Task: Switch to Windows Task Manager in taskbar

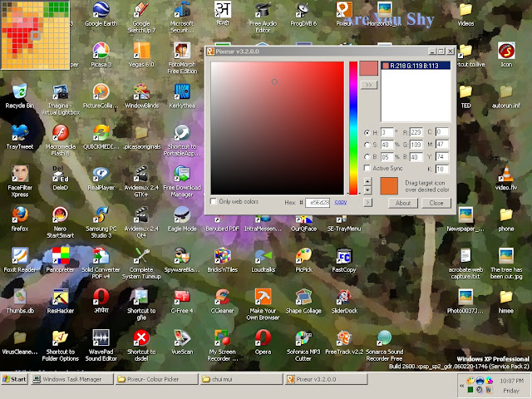Action: click(x=72, y=379)
